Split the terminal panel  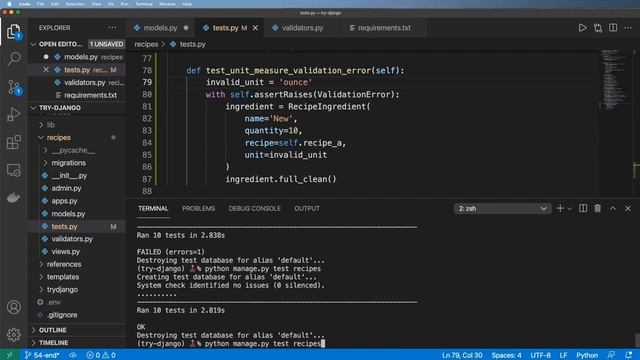click(583, 209)
